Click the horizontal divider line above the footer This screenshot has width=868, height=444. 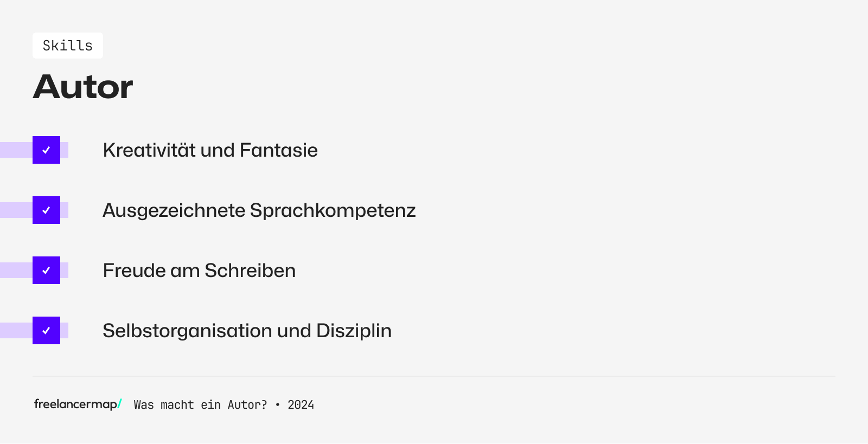434,376
